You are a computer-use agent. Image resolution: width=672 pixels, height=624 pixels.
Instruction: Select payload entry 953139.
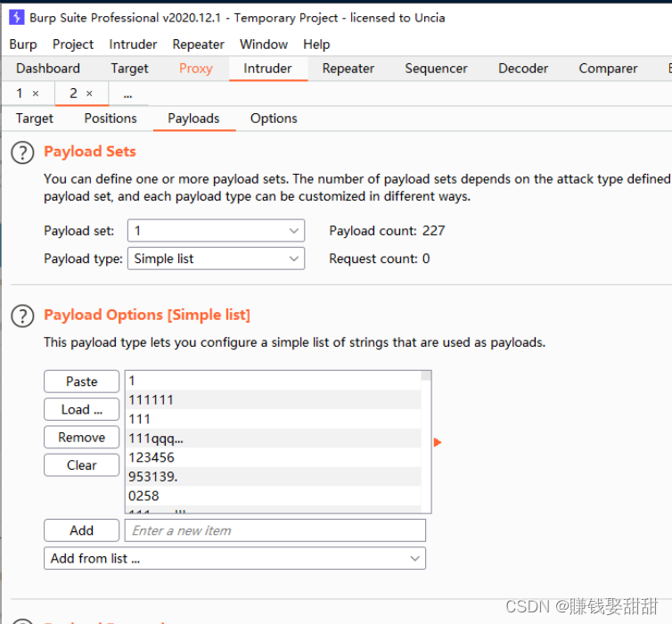tap(274, 477)
